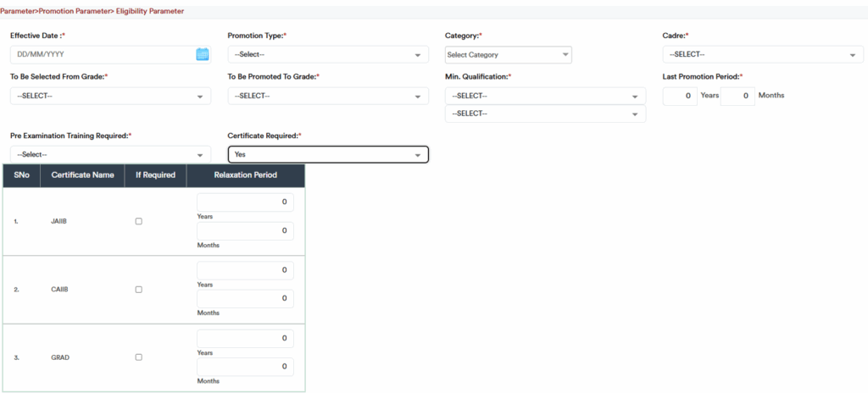868x393 pixels.
Task: Open the Effective Date calendar picker
Action: click(x=203, y=54)
